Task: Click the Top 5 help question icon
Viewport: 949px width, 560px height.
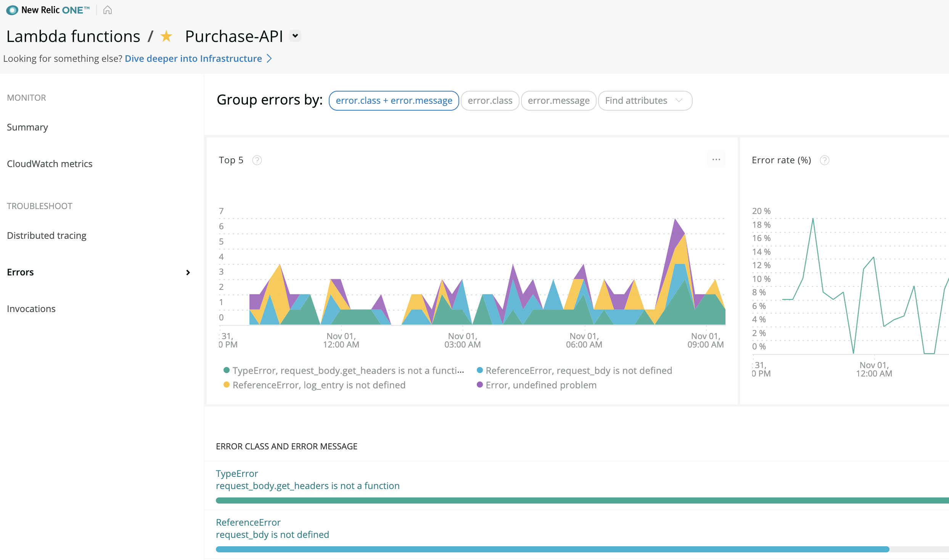Action: (257, 160)
